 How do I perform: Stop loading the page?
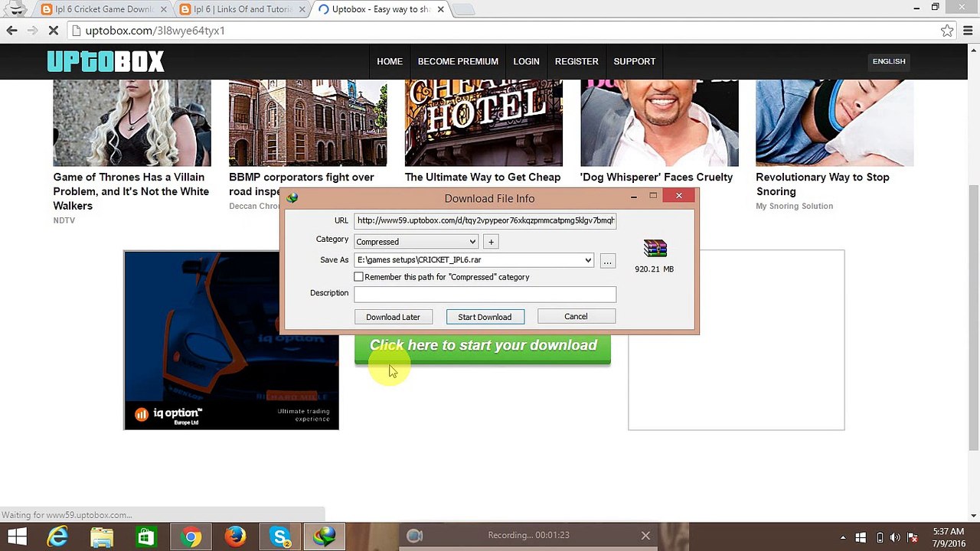coord(54,31)
